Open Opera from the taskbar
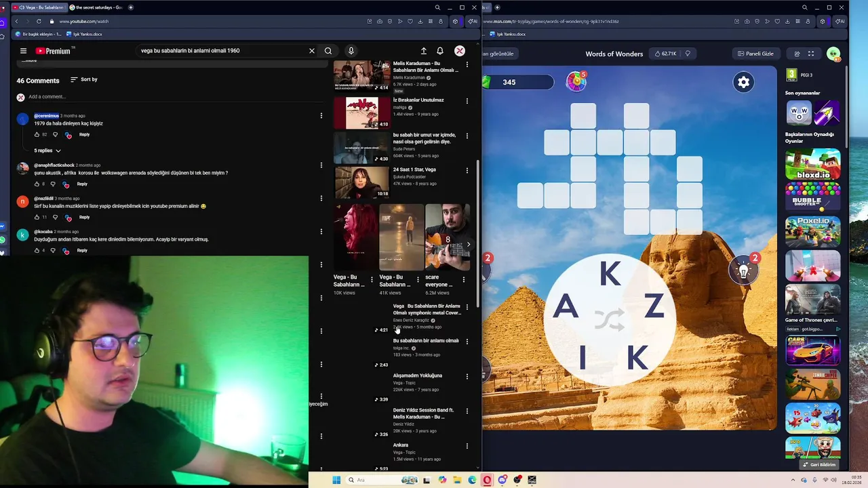 coord(487,480)
